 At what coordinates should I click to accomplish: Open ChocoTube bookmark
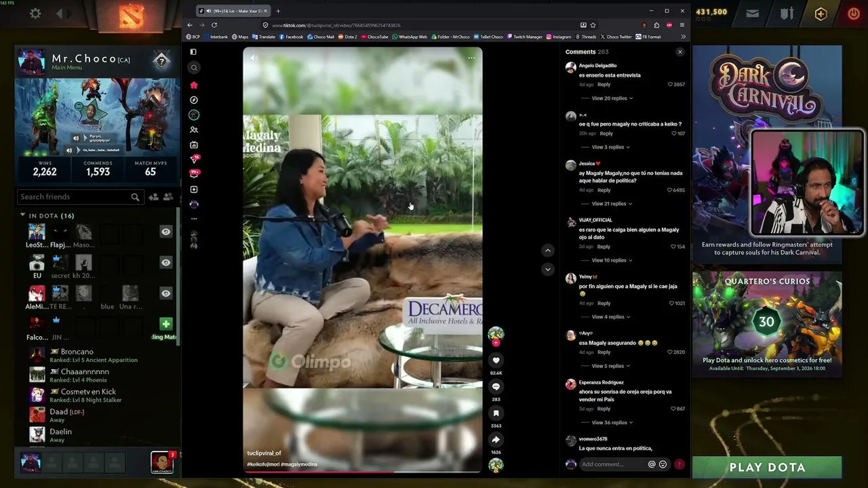click(374, 37)
